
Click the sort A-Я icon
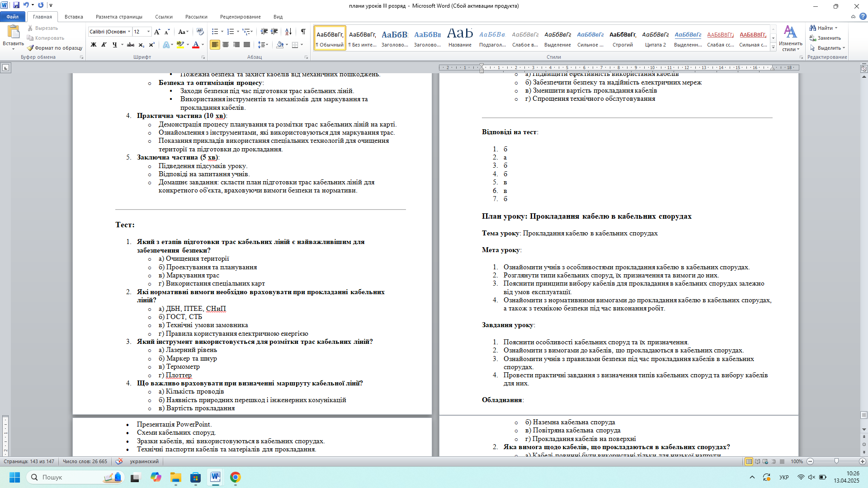(288, 32)
